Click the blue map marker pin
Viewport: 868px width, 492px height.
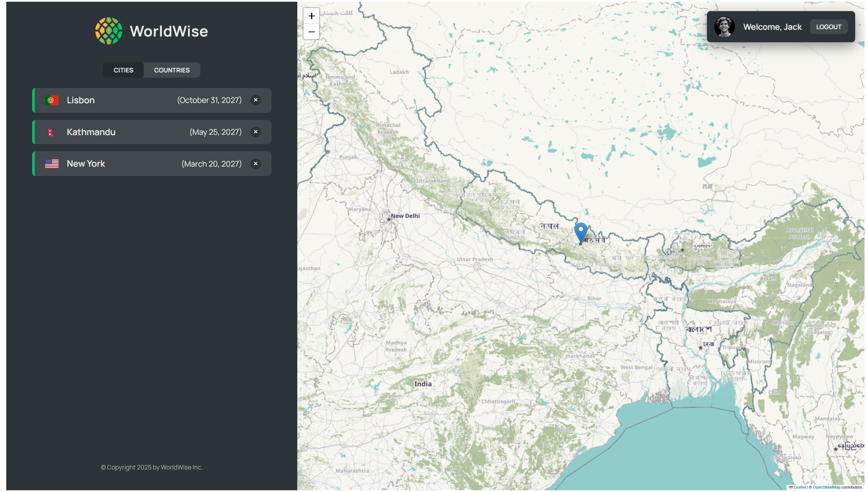click(x=580, y=231)
